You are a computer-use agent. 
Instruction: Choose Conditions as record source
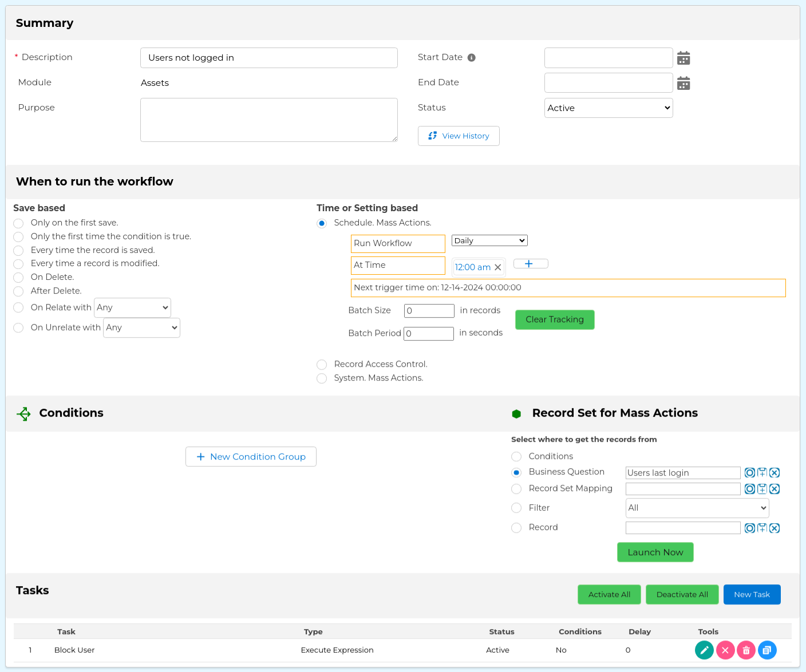516,457
